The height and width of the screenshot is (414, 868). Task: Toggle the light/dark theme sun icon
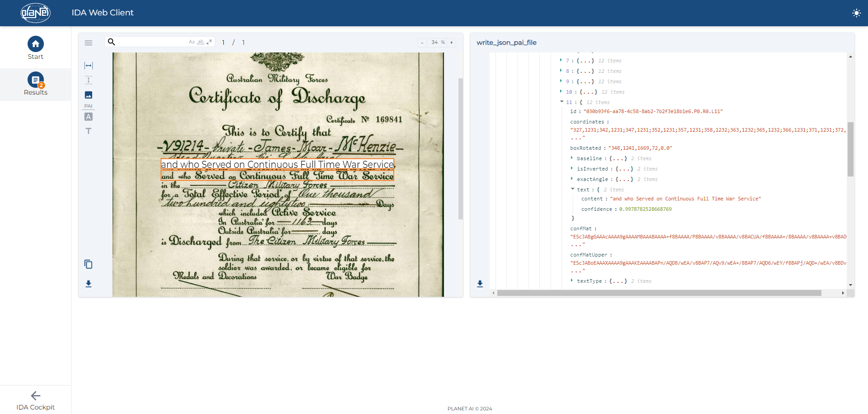[x=856, y=13]
